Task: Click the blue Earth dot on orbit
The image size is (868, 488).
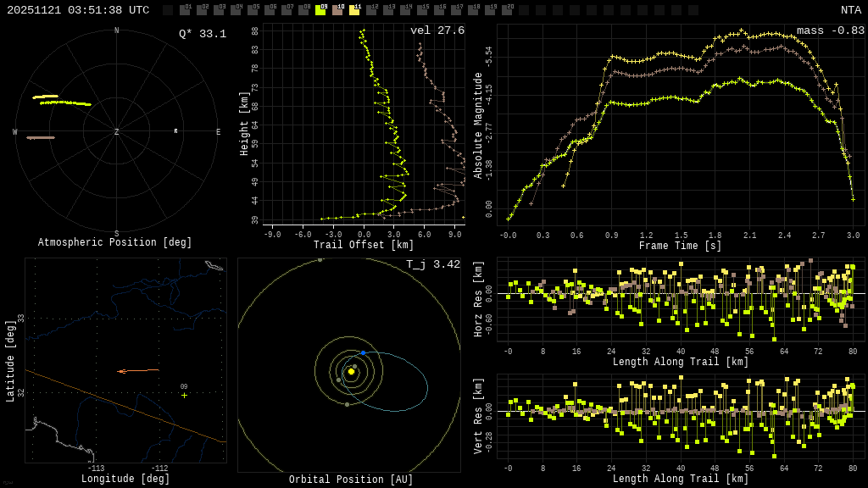Action: (x=363, y=352)
